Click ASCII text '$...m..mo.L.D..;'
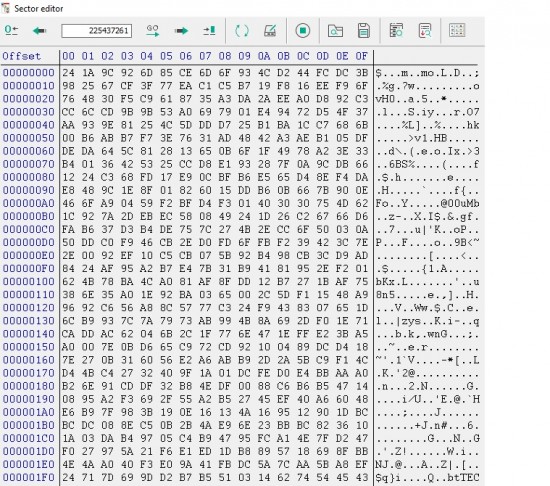The height and width of the screenshot is (486, 550). [x=427, y=73]
